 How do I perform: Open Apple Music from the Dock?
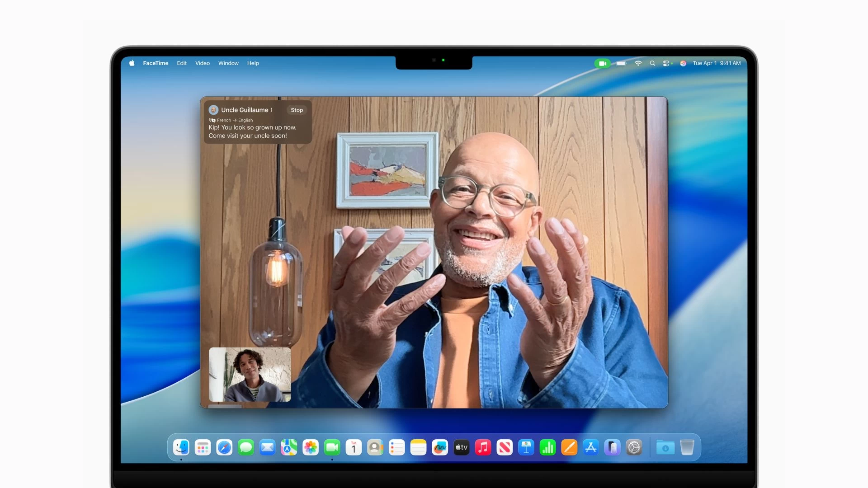tap(483, 447)
